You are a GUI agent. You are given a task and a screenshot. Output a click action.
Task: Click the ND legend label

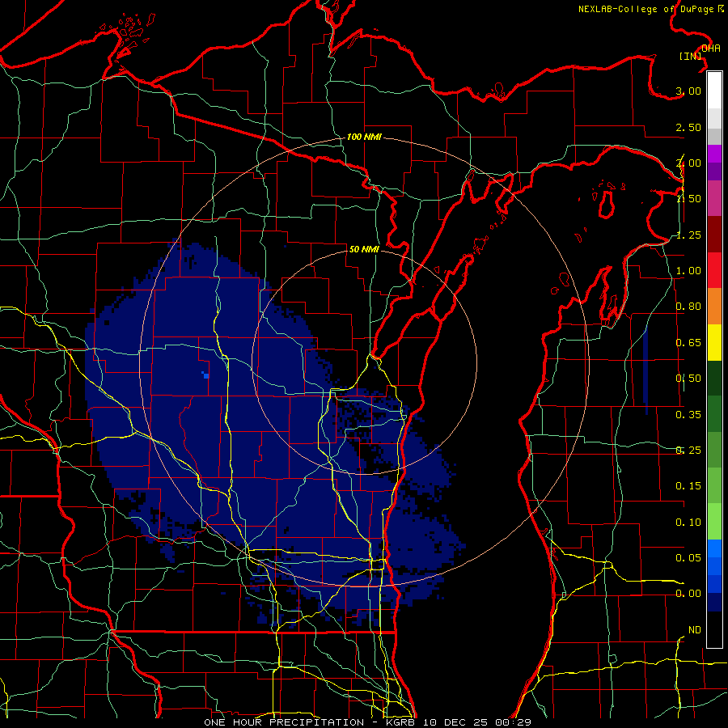pyautogui.click(x=695, y=630)
